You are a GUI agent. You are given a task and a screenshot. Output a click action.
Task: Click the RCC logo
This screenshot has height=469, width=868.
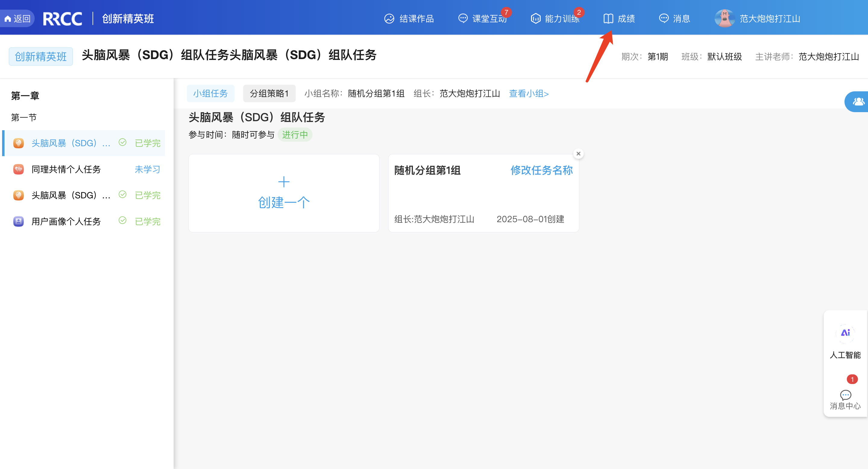[63, 18]
